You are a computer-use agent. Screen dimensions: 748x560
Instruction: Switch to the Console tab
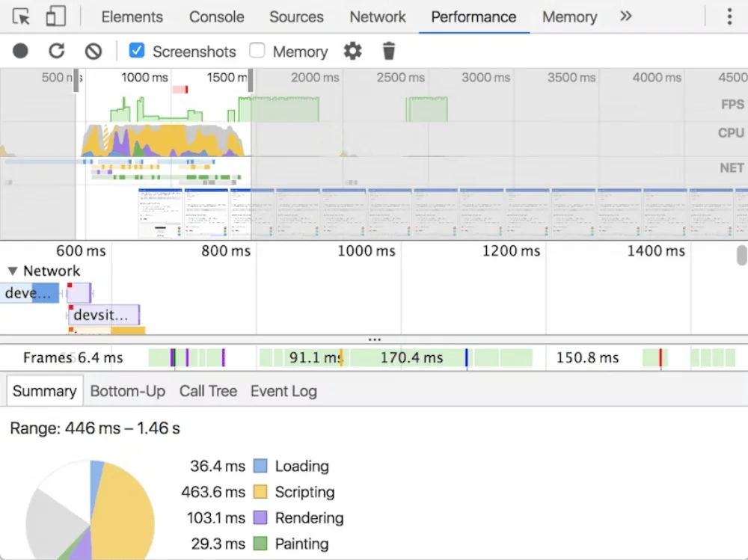point(216,16)
